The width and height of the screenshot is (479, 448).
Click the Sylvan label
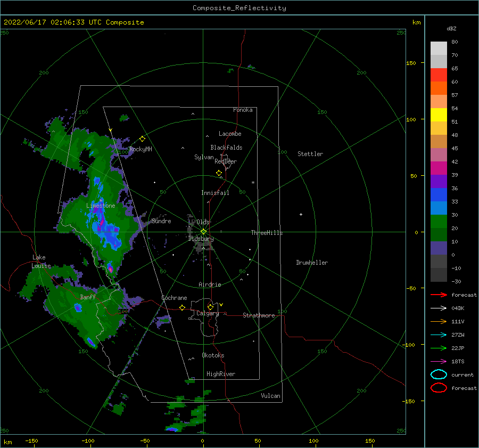click(204, 157)
